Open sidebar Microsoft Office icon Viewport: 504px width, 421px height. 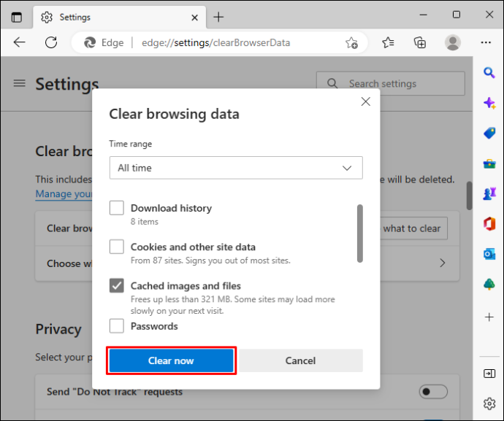pyautogui.click(x=489, y=224)
